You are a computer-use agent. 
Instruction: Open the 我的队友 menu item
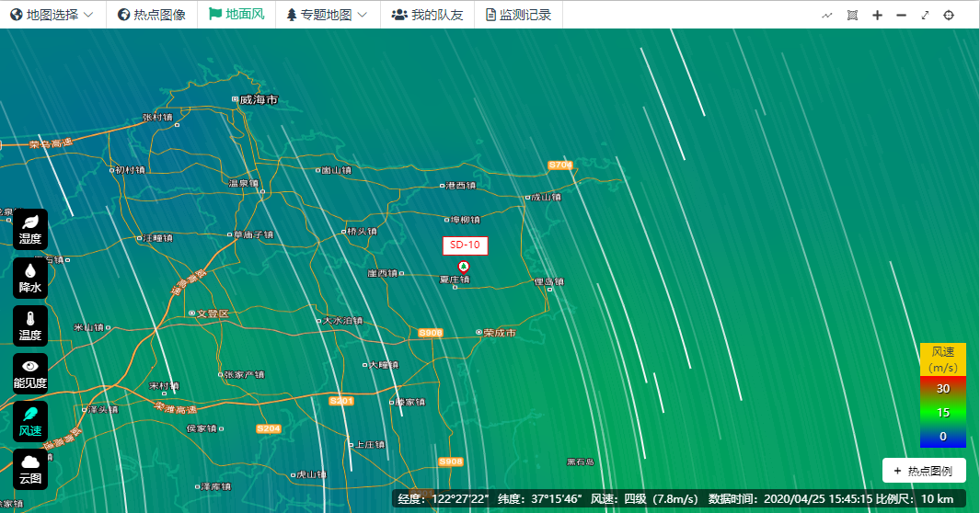427,15
